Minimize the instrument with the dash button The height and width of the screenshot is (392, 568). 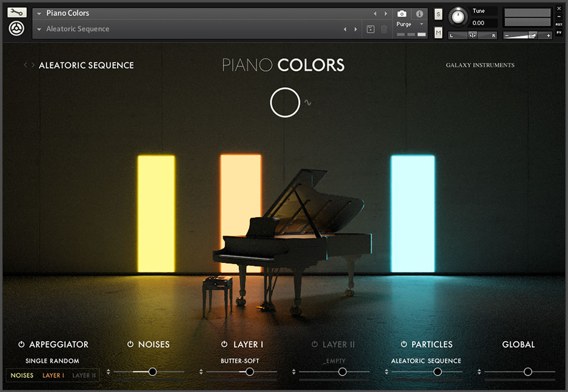click(559, 17)
